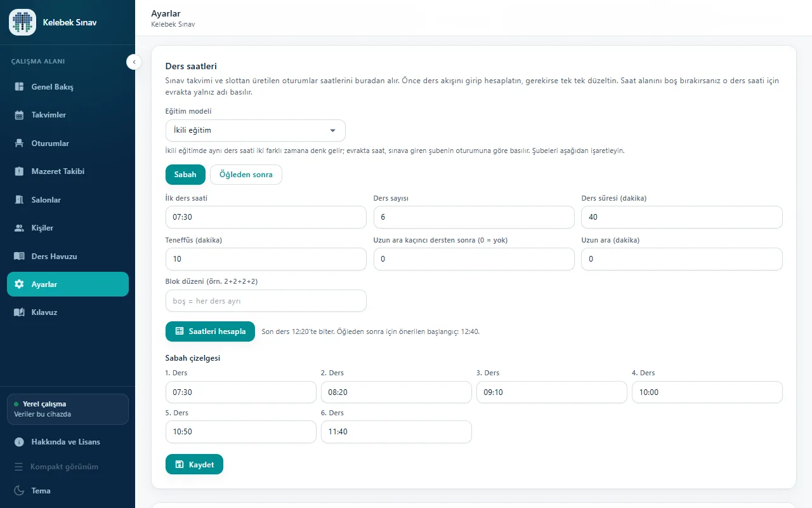
Task: Click the 1. Ders time field
Action: click(241, 392)
